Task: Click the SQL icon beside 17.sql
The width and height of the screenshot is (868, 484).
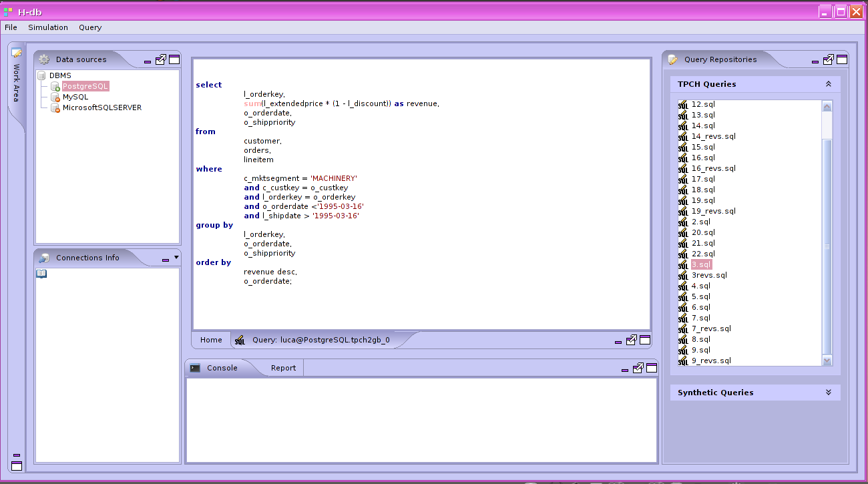Action: [x=683, y=179]
